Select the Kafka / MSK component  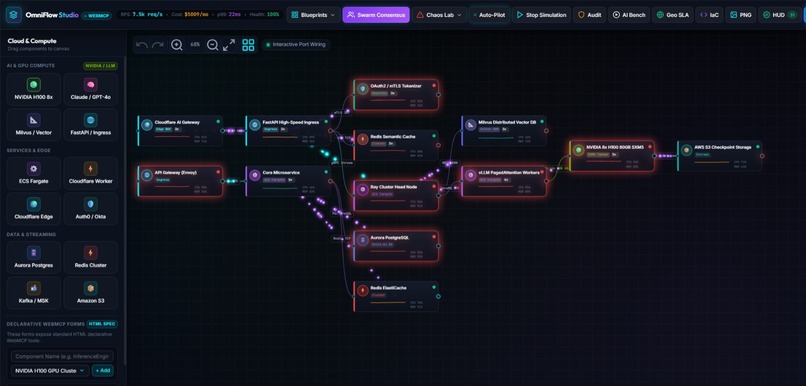tap(33, 293)
